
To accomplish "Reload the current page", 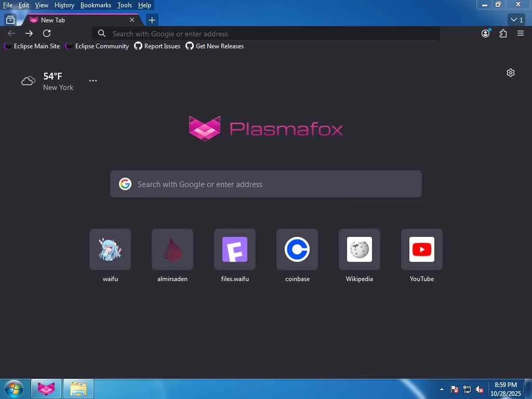I will pos(47,33).
